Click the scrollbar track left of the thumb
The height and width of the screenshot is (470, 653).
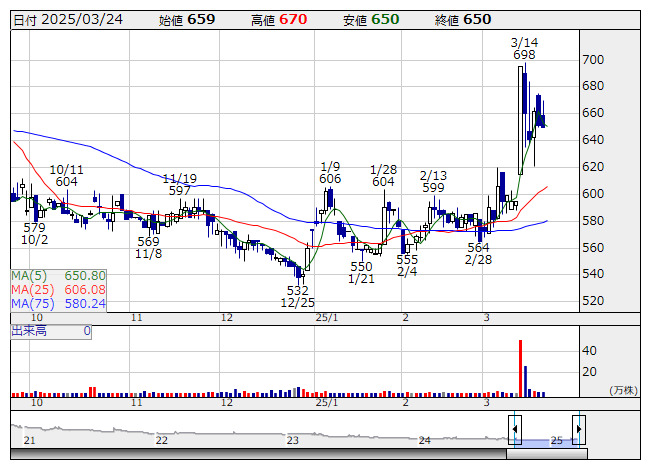pyautogui.click(x=258, y=453)
